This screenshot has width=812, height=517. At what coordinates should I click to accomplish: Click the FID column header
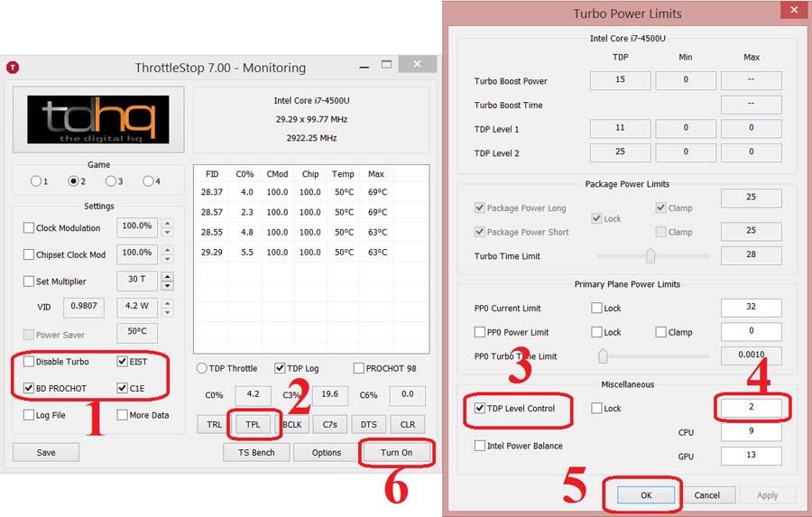(212, 174)
